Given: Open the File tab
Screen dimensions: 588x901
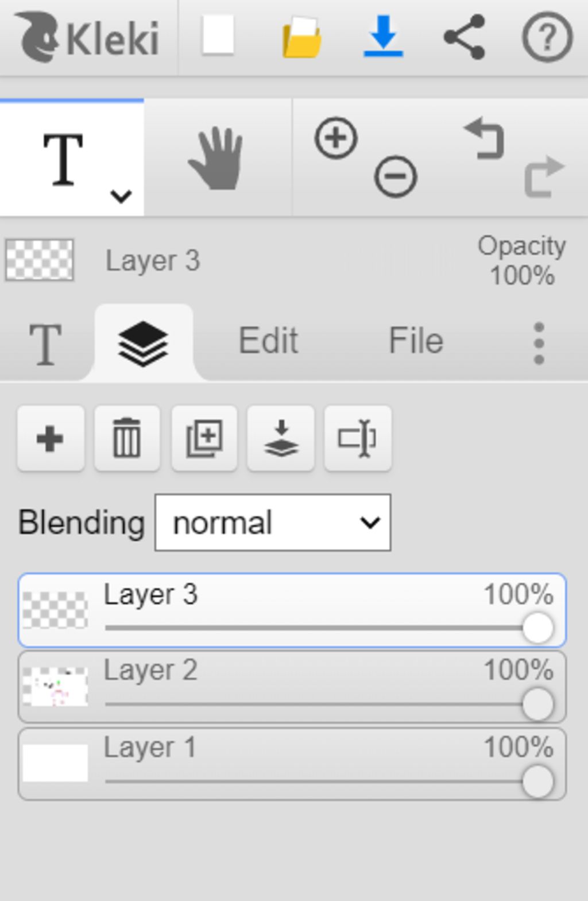Looking at the screenshot, I should tap(416, 340).
